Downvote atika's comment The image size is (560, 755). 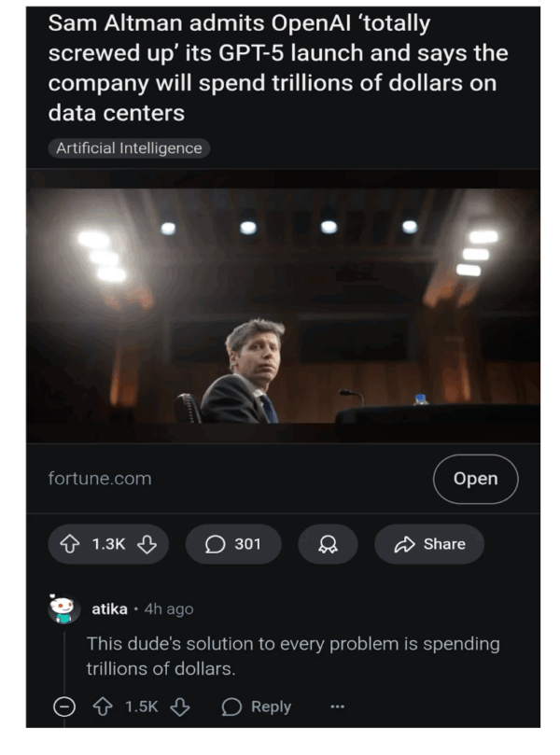point(179,707)
